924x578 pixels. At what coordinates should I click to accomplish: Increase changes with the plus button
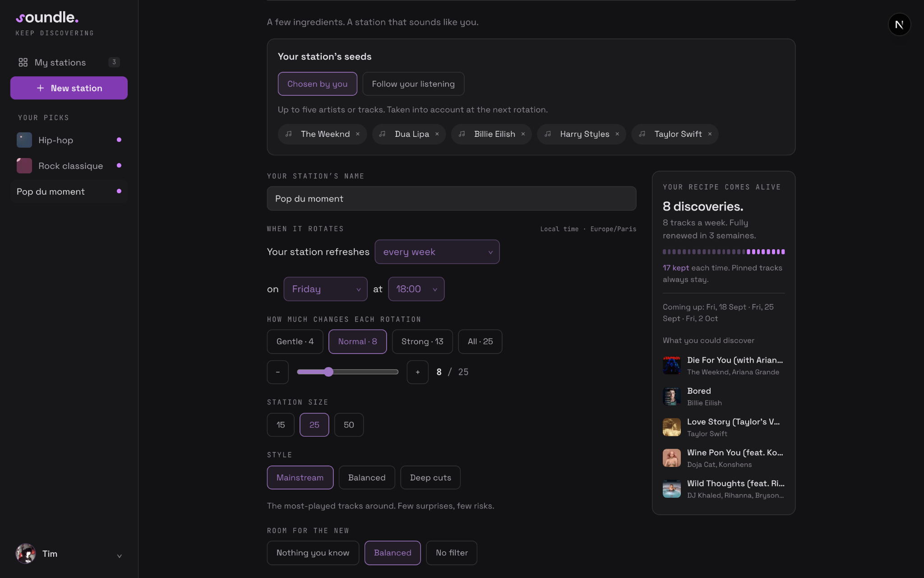pyautogui.click(x=418, y=372)
